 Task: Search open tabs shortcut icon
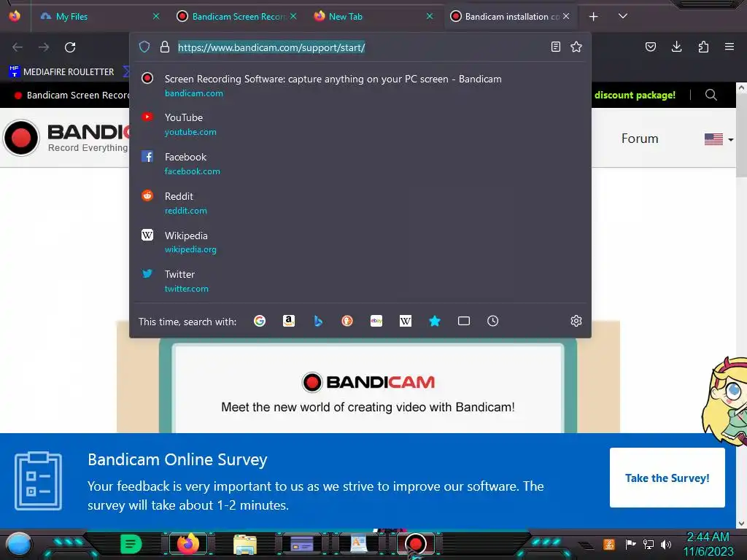click(463, 321)
